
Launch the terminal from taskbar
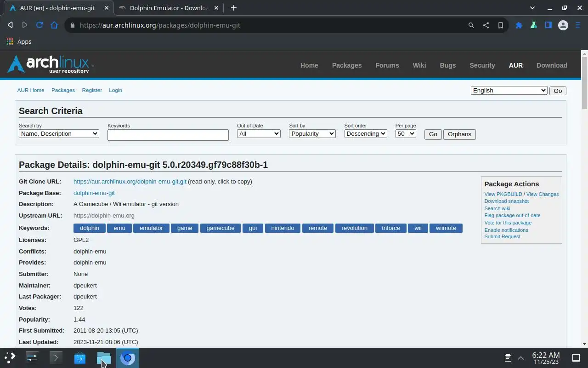pos(56,357)
